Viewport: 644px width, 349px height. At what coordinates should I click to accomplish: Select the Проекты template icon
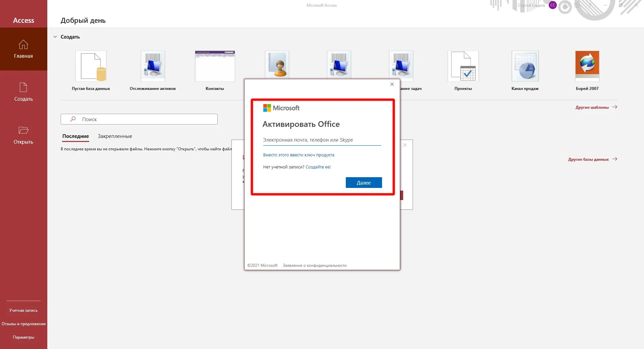coord(463,66)
